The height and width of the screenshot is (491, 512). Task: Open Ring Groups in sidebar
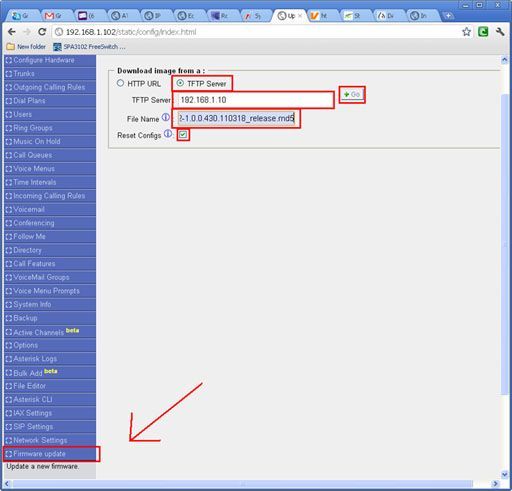[x=50, y=128]
